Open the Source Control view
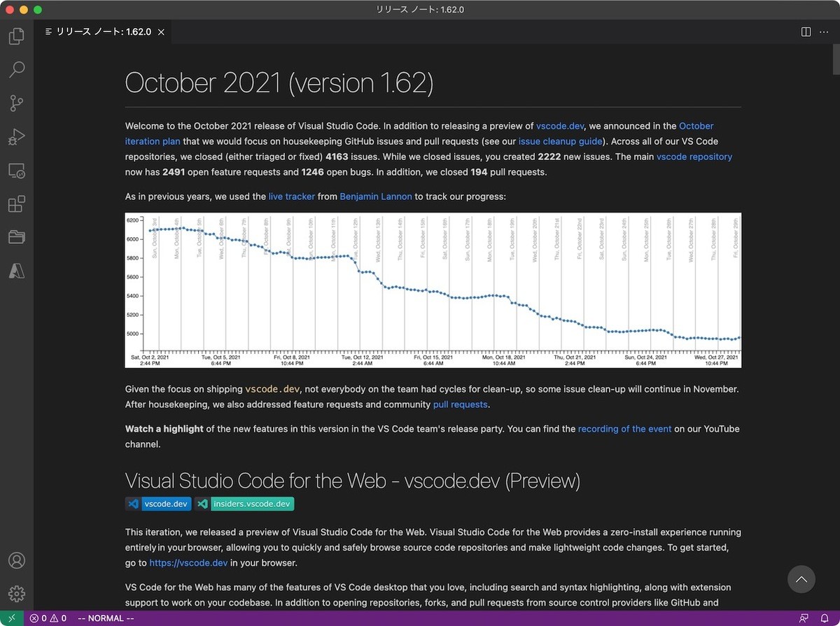 pos(16,103)
